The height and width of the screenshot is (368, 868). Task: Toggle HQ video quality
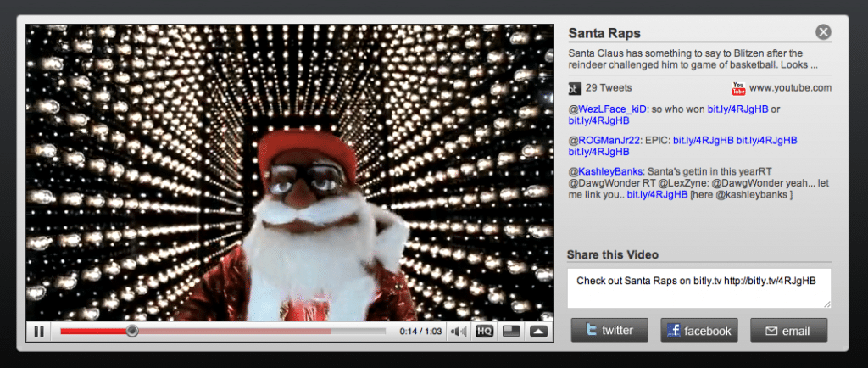[x=484, y=332]
